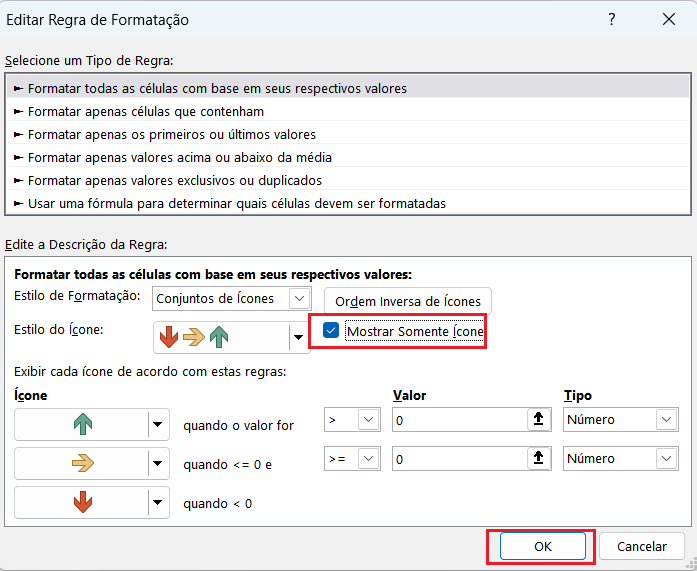Image resolution: width=697 pixels, height=571 pixels.
Task: Click Ordem Inversa de Ícones button
Action: 408,301
